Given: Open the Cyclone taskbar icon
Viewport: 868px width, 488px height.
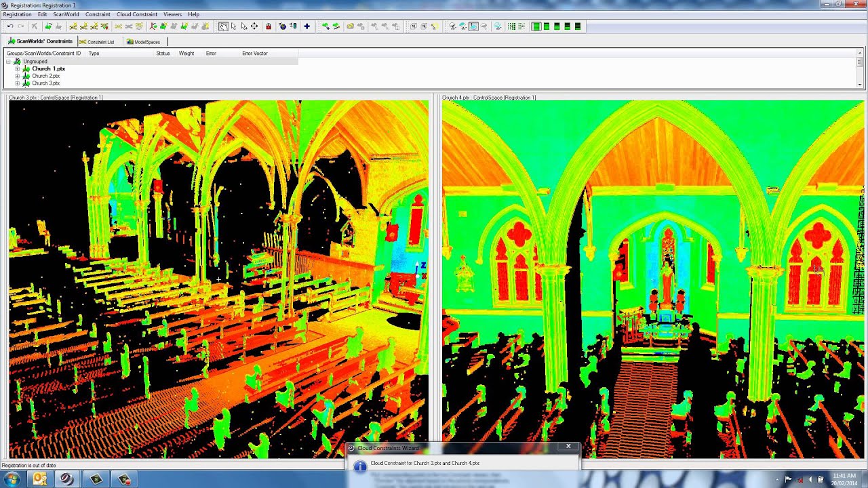Looking at the screenshot, I should click(x=66, y=479).
